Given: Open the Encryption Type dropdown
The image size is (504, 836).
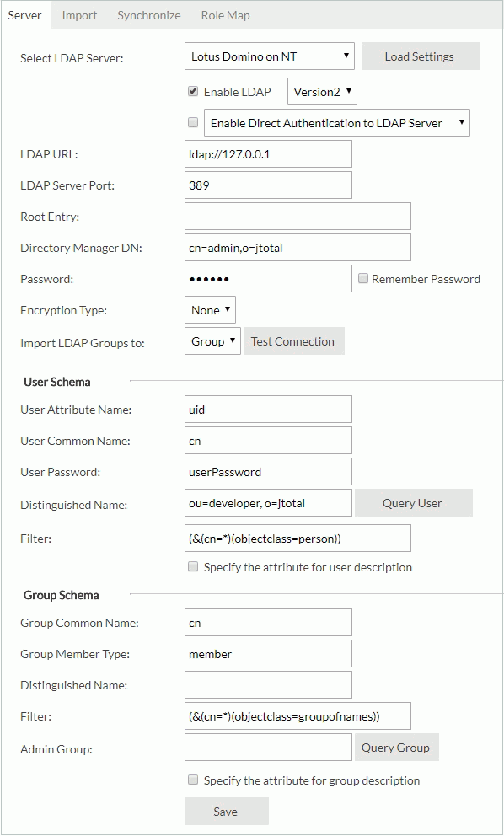Looking at the screenshot, I should [x=210, y=309].
